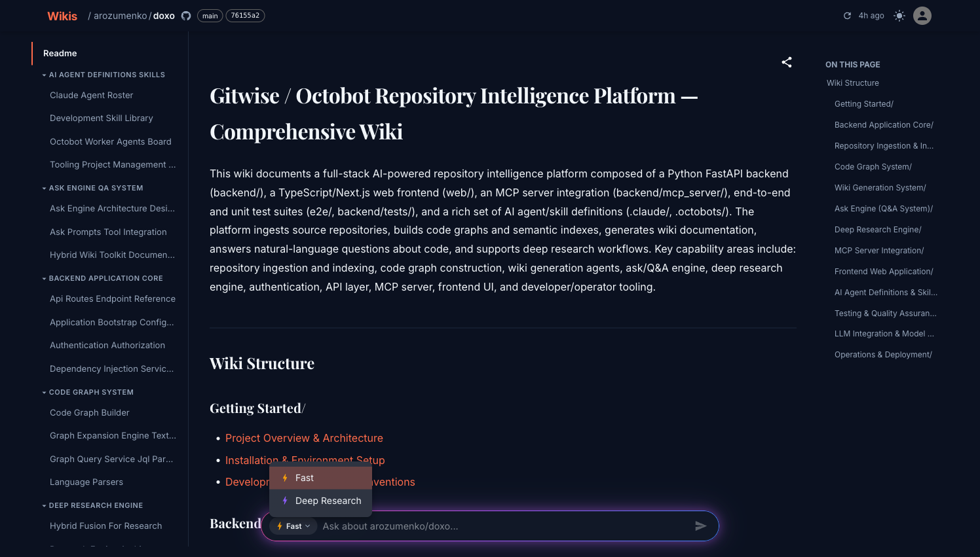Open the user account avatar

922,16
